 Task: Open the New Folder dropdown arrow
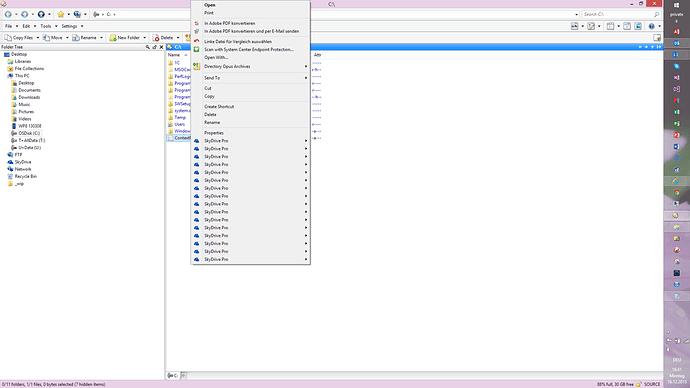(144, 38)
